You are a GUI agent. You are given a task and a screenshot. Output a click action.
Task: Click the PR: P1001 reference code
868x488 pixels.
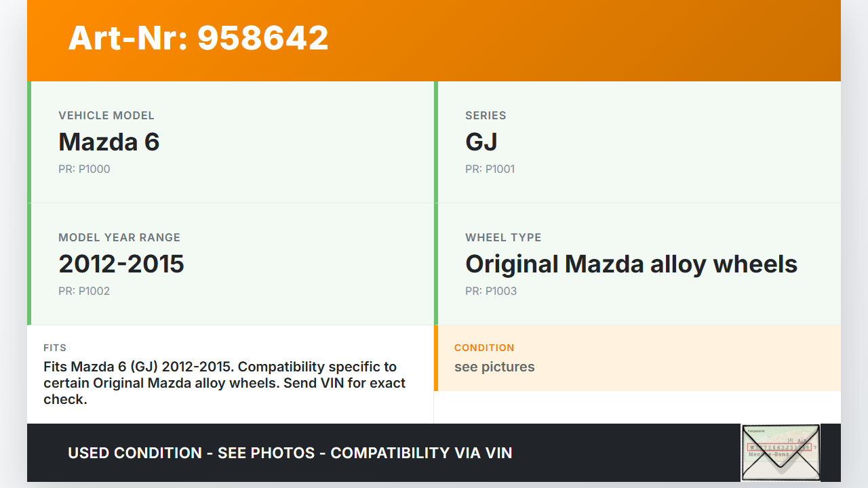(x=490, y=169)
